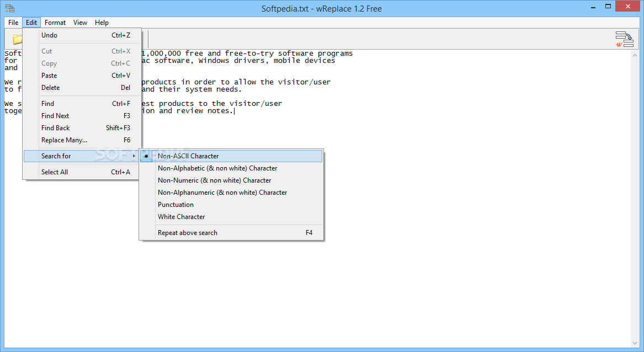Close the open Edit menu
This screenshot has height=352, width=644.
tap(31, 23)
